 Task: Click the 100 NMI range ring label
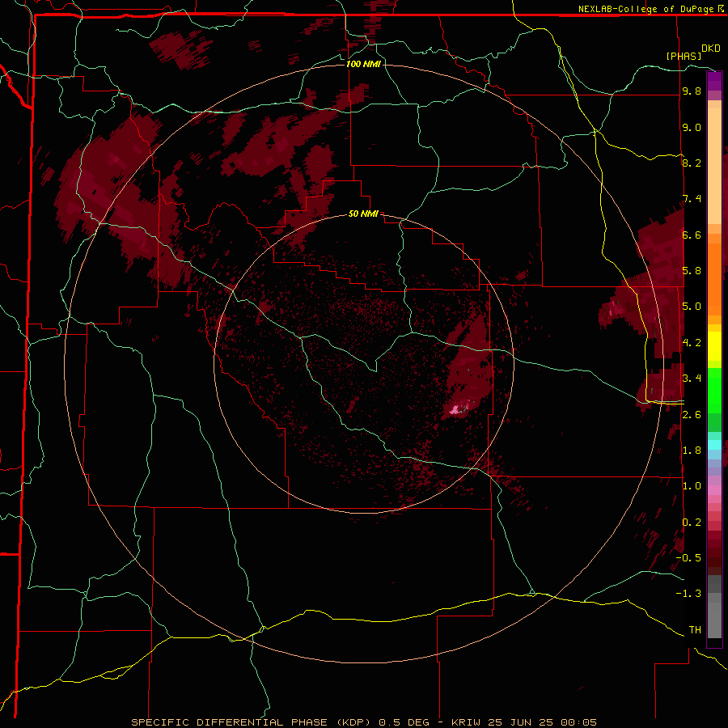tap(363, 64)
